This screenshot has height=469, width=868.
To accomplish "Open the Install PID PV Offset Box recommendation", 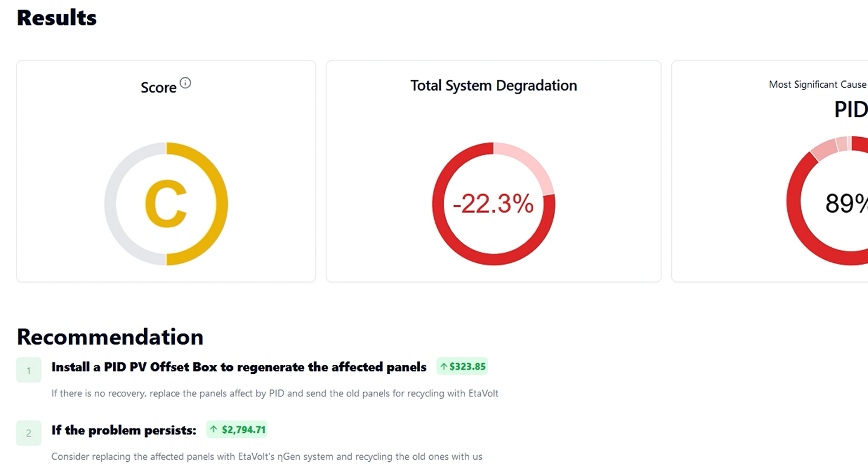I will click(239, 367).
